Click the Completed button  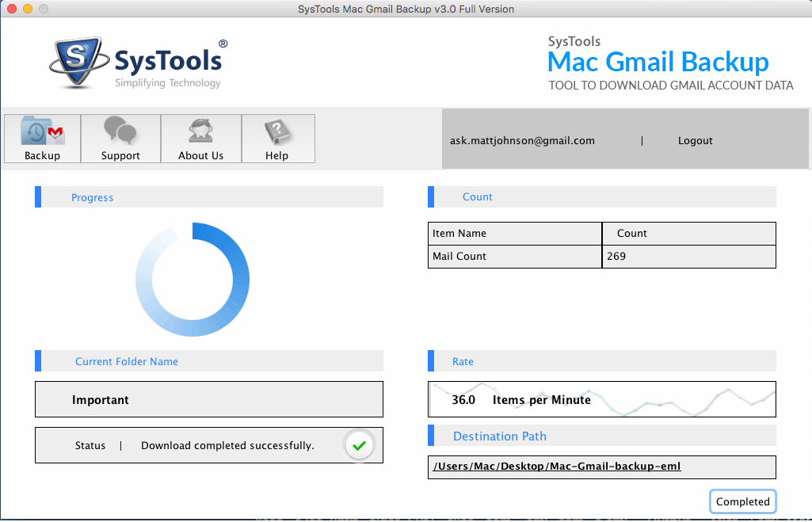(x=742, y=501)
